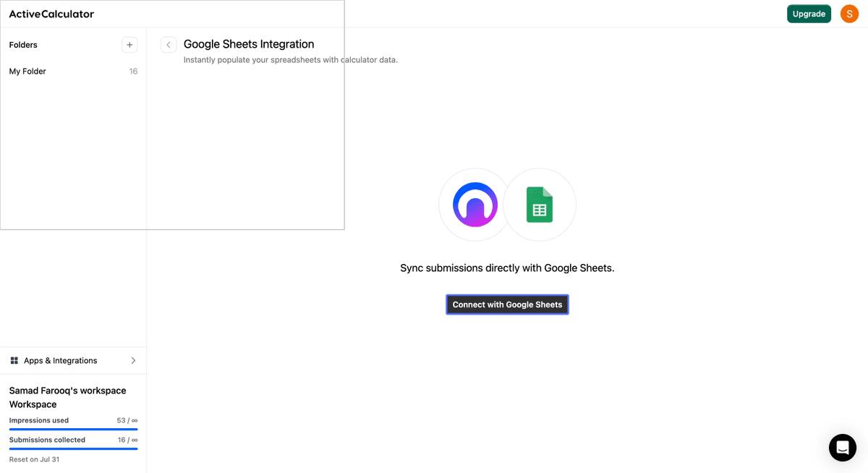
Task: Click the My Folder count 16
Action: [x=133, y=72]
